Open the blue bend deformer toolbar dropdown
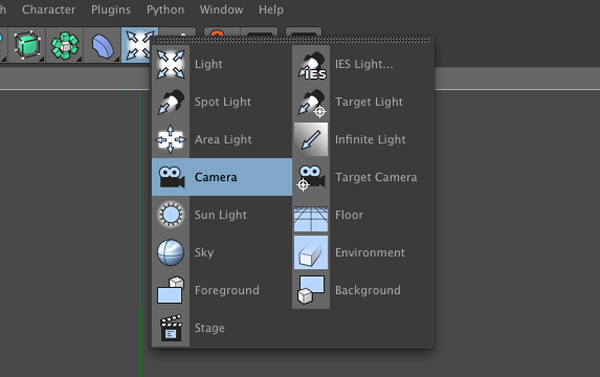The height and width of the screenshot is (377, 600). pyautogui.click(x=103, y=46)
